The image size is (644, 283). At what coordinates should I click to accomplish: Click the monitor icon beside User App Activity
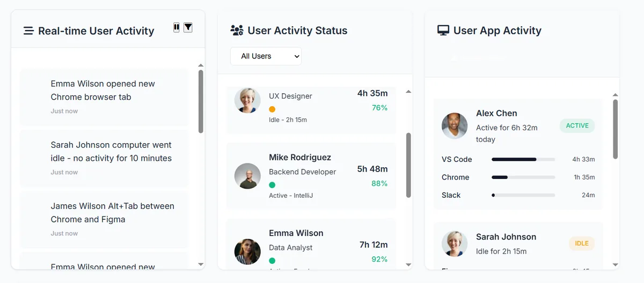(x=443, y=31)
